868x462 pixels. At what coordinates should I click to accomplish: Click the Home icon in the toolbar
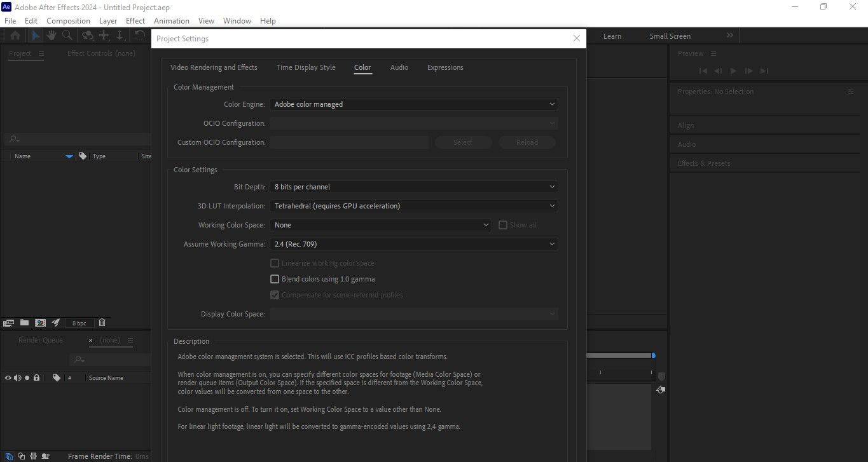pyautogui.click(x=15, y=36)
